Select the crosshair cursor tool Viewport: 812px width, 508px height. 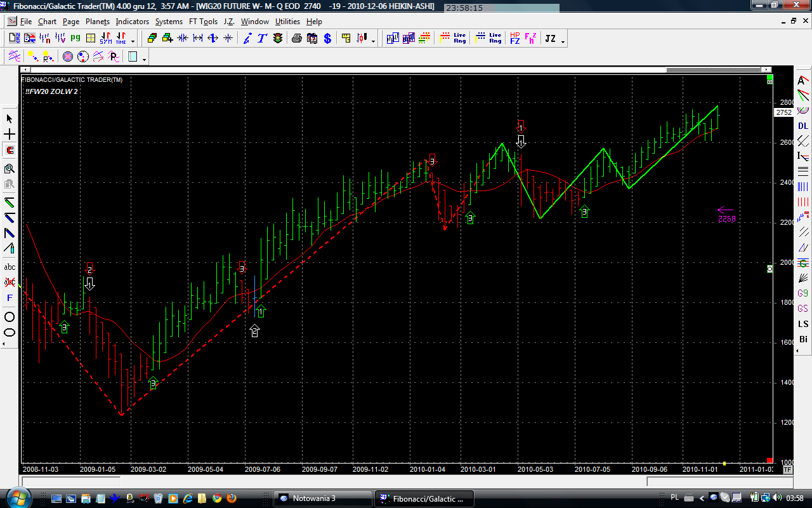(x=10, y=135)
